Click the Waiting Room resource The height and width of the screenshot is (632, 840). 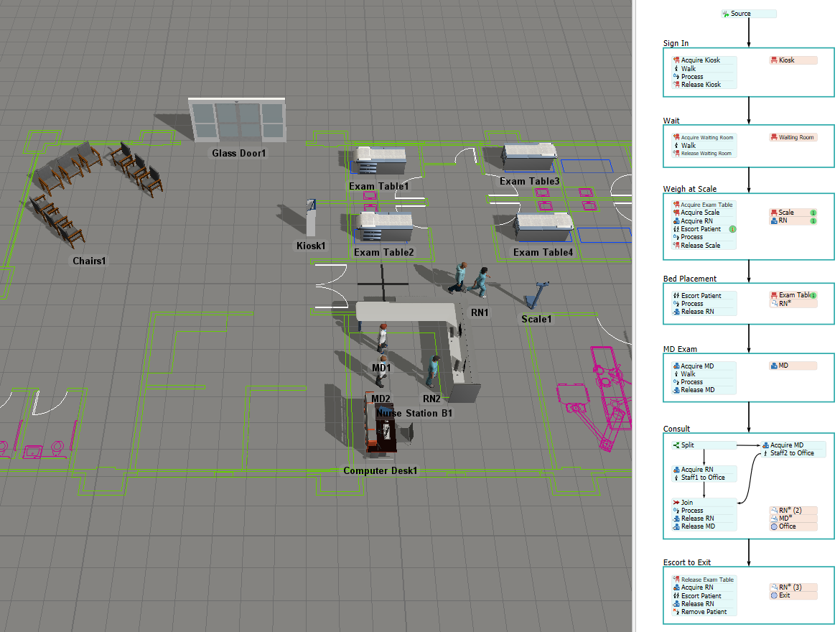[793, 137]
